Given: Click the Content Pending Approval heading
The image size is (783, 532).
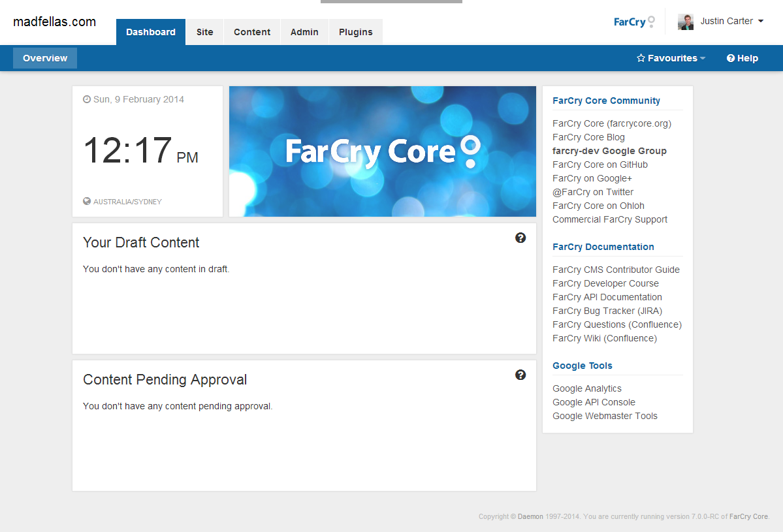Looking at the screenshot, I should coord(165,380).
